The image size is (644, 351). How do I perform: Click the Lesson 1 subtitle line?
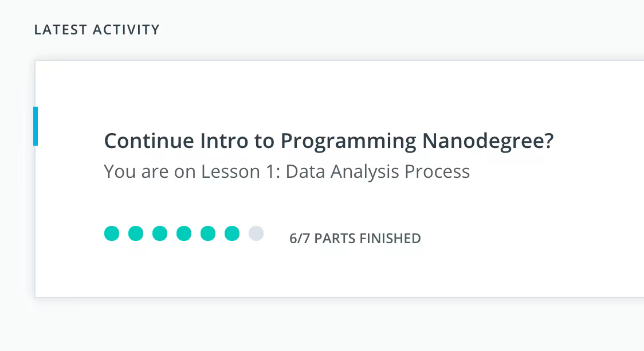pyautogui.click(x=286, y=171)
